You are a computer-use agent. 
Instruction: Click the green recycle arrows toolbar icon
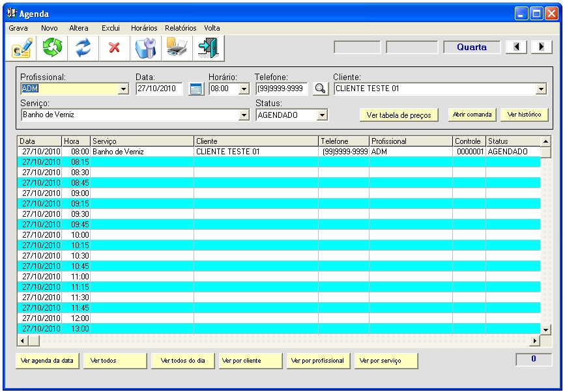pos(52,48)
